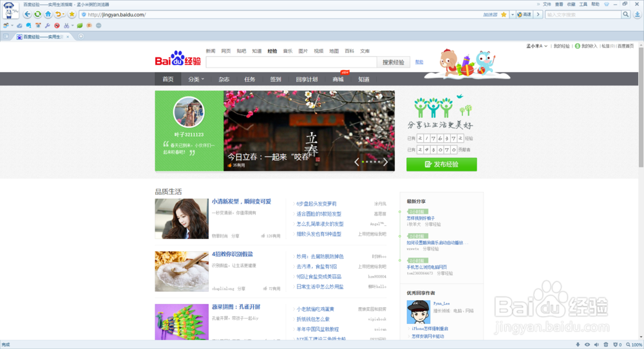Screen dimensions: 644x349
Task: Open the status bar 100% zoom control
Action: [x=634, y=345]
